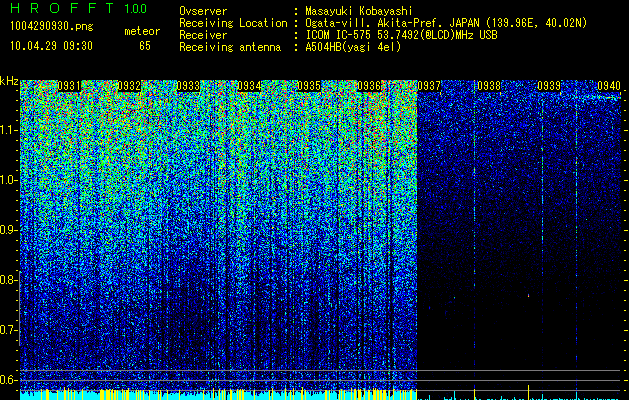
Task: Select the 0934 time marker
Action: [x=249, y=86]
